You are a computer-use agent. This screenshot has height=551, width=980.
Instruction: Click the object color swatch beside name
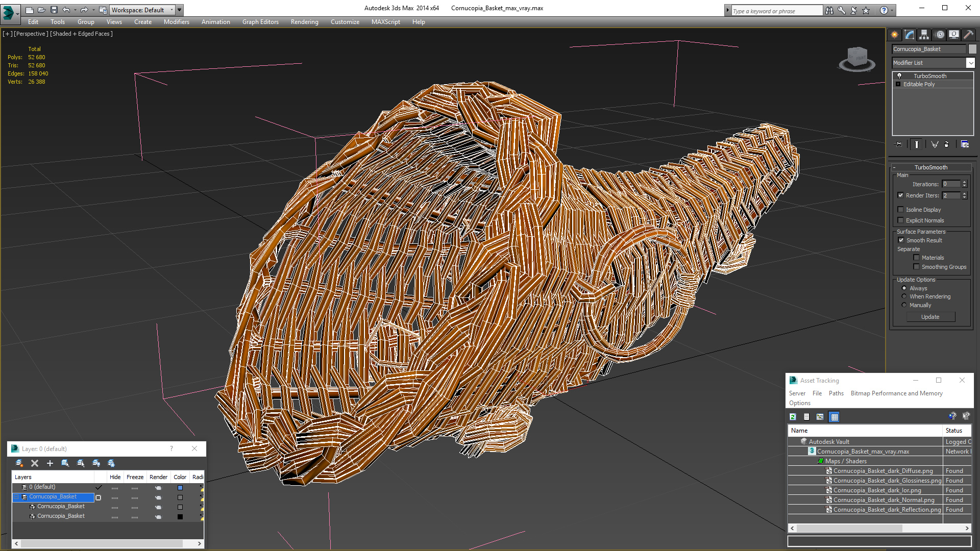[x=972, y=49]
